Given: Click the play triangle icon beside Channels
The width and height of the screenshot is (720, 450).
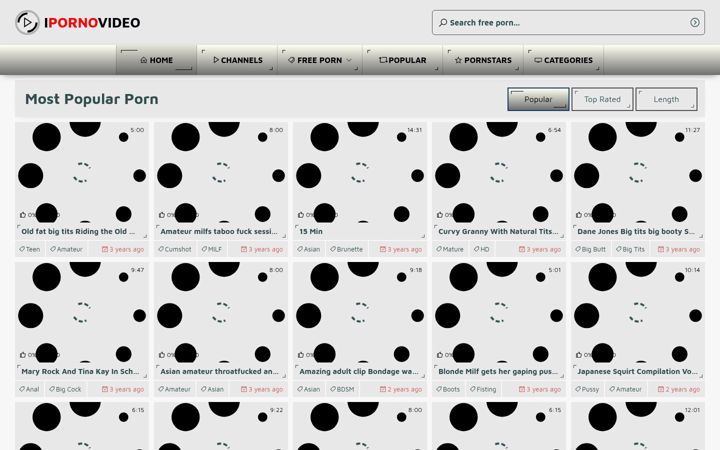Looking at the screenshot, I should (x=216, y=60).
